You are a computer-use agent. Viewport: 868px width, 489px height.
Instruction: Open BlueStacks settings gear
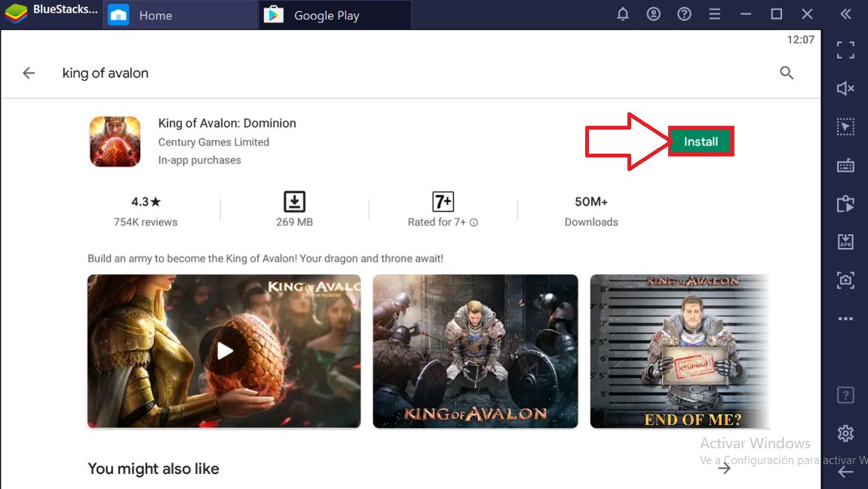[845, 433]
